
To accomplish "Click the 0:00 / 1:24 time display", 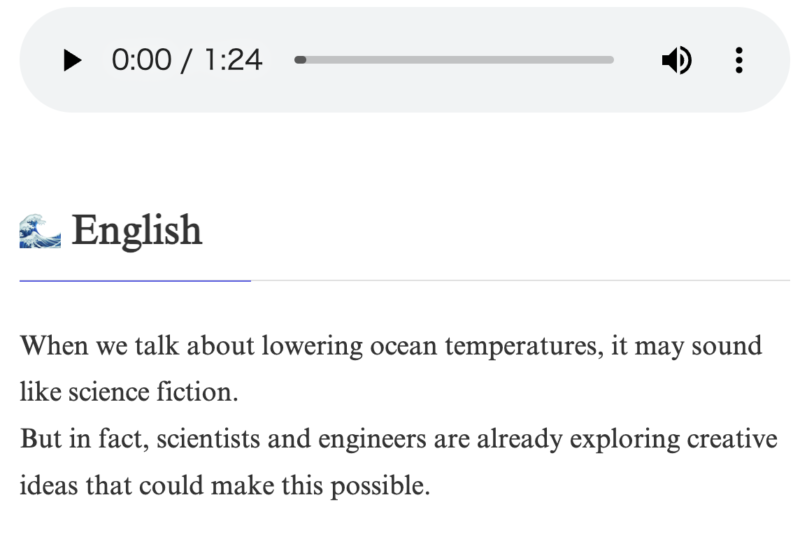I will 187,60.
